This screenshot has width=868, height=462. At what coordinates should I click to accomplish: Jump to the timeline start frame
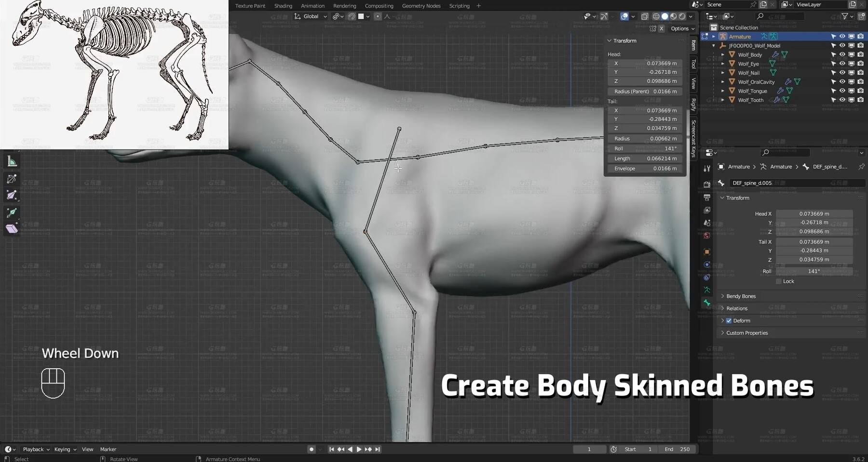[x=331, y=449]
